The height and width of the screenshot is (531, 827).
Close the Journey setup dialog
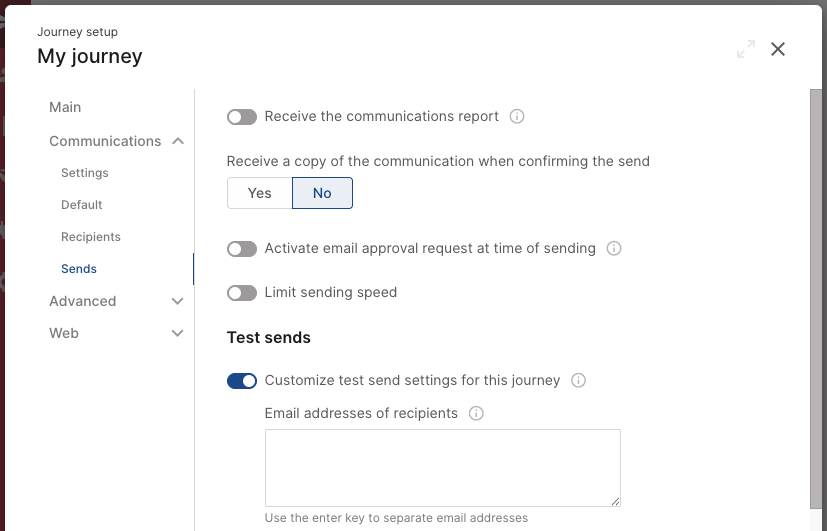[778, 49]
